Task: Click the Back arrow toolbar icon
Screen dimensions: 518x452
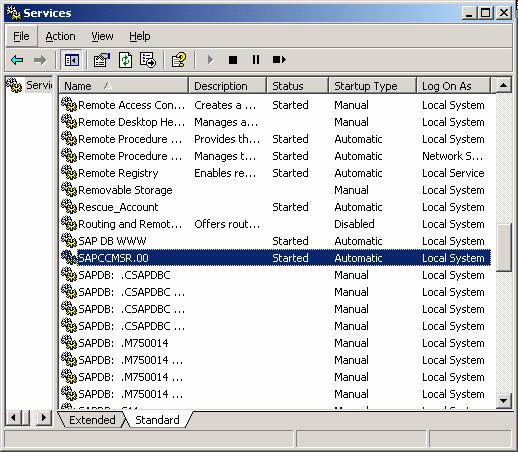Action: pyautogui.click(x=17, y=60)
